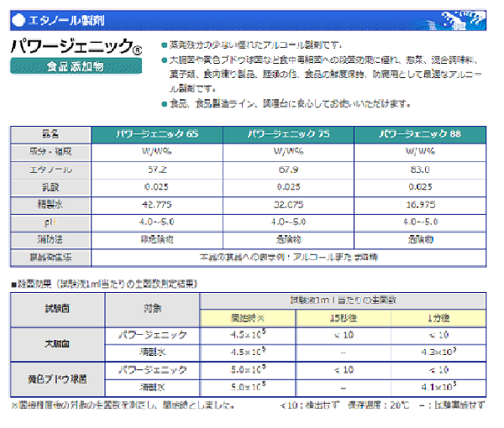Click the white circle icon in the banner
The width and height of the screenshot is (504, 428).
point(18,20)
